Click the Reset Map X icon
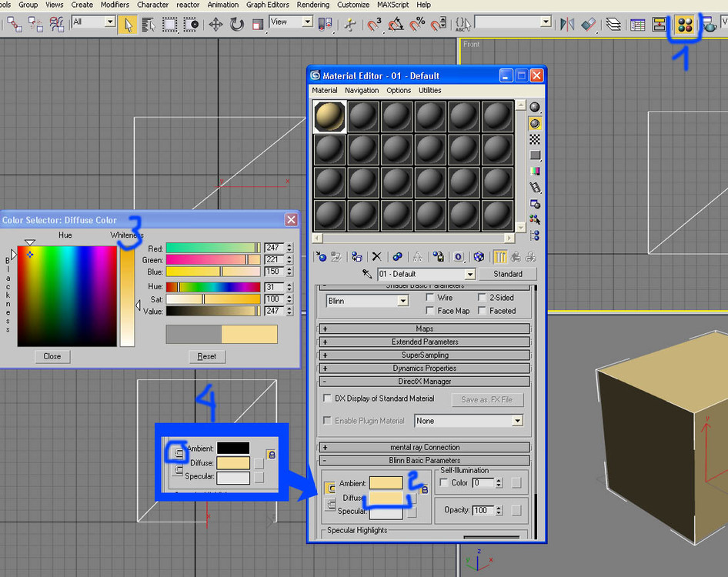Viewport: 728px width, 577px height. 377,257
